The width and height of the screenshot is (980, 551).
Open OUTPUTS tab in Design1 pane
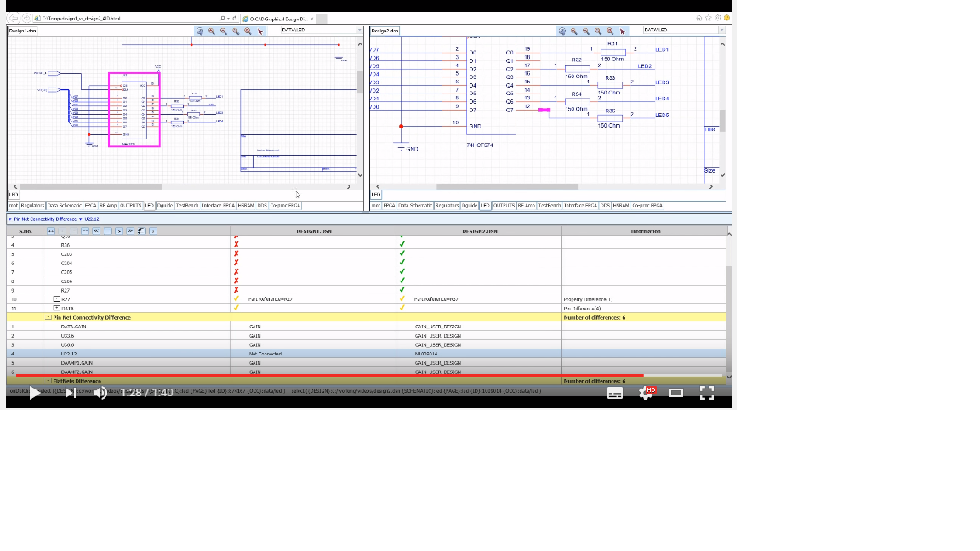[131, 206]
